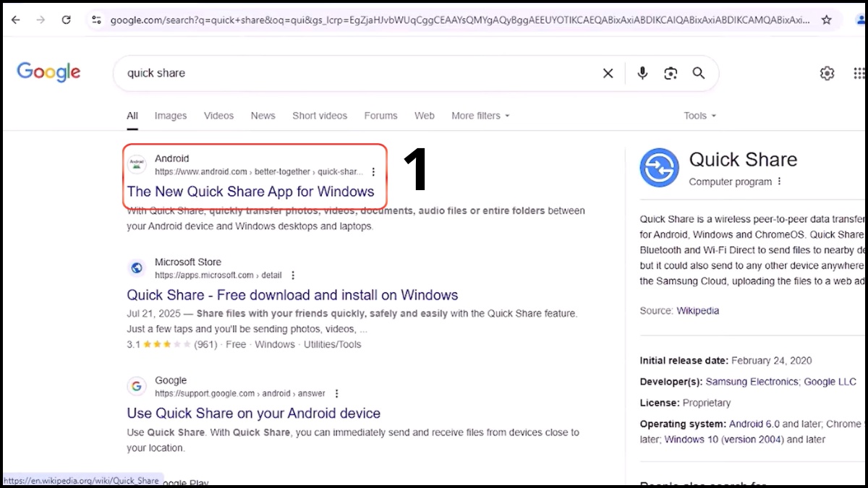Screen dimensions: 868x488
Task: Bookmark this page with the star icon
Action: click(826, 20)
